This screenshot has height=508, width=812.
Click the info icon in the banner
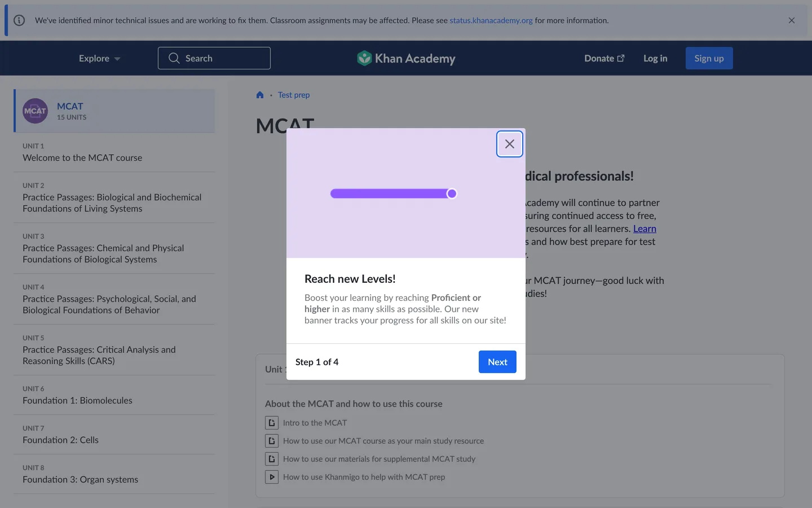pos(19,20)
